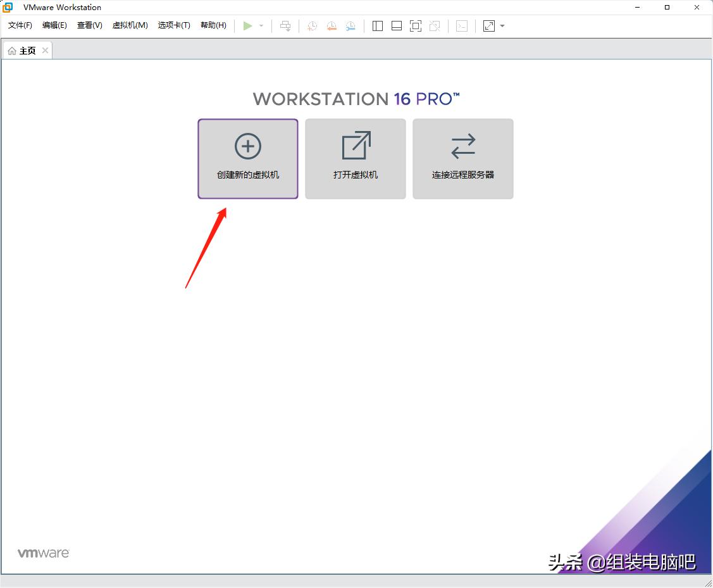Maximize the VMware Workstation window
The width and height of the screenshot is (713, 588).
[667, 7]
